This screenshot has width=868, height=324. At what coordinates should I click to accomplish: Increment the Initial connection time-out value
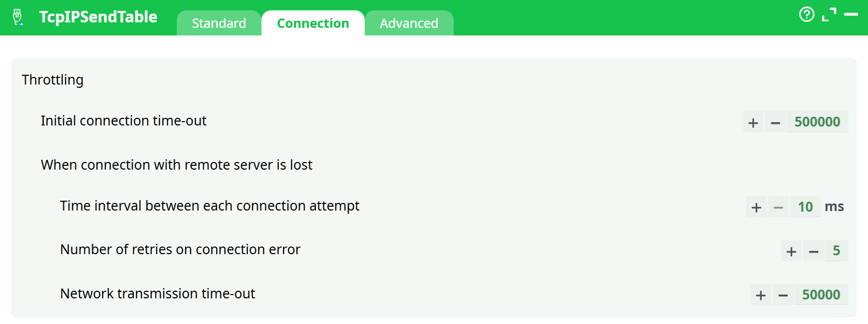click(x=753, y=122)
